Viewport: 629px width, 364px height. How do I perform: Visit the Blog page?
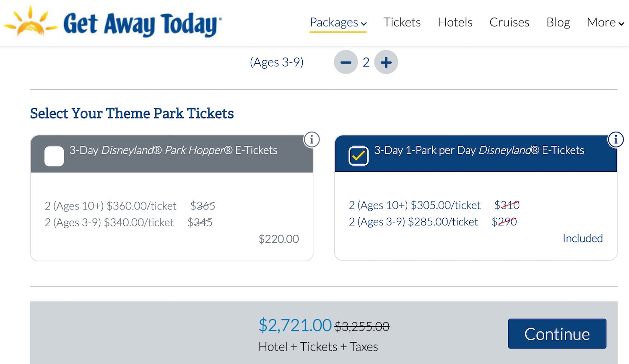558,22
